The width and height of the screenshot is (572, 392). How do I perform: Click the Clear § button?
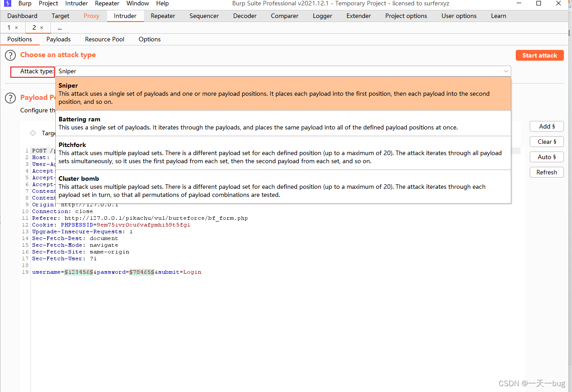point(547,142)
